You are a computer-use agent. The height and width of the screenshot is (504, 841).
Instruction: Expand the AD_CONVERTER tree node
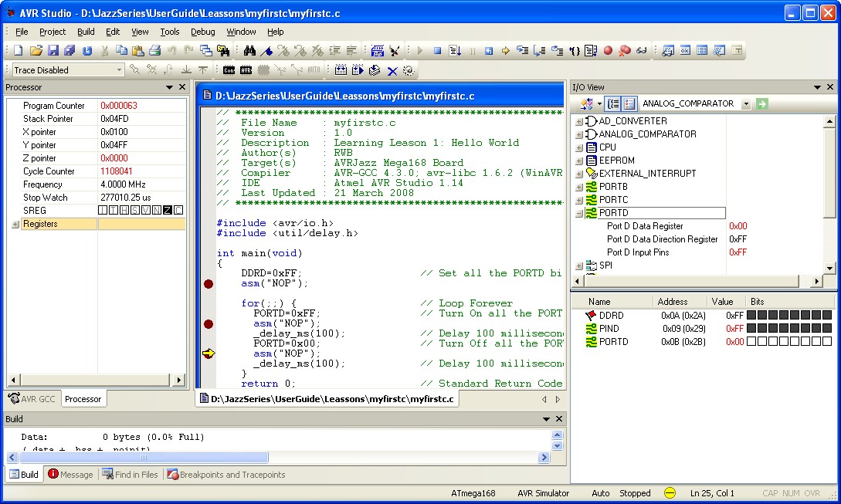click(x=579, y=121)
